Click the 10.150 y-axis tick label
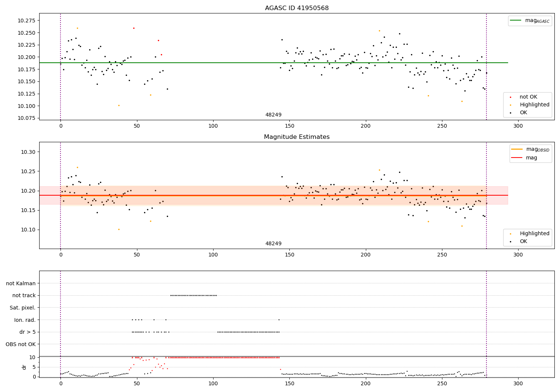The height and width of the screenshot is (392, 560). (x=27, y=81)
